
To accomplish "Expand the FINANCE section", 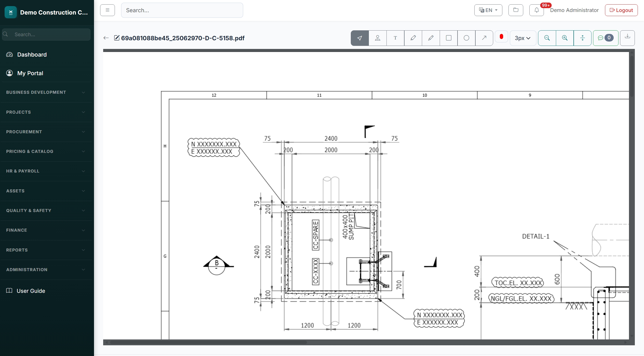I will pos(46,230).
